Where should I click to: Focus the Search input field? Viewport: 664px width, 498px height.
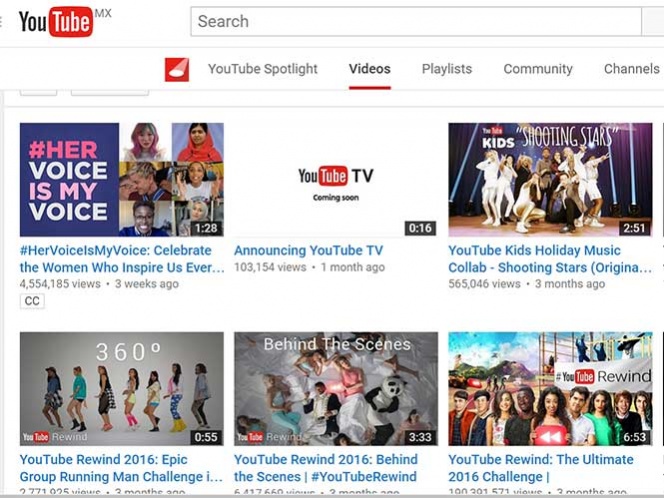point(416,21)
